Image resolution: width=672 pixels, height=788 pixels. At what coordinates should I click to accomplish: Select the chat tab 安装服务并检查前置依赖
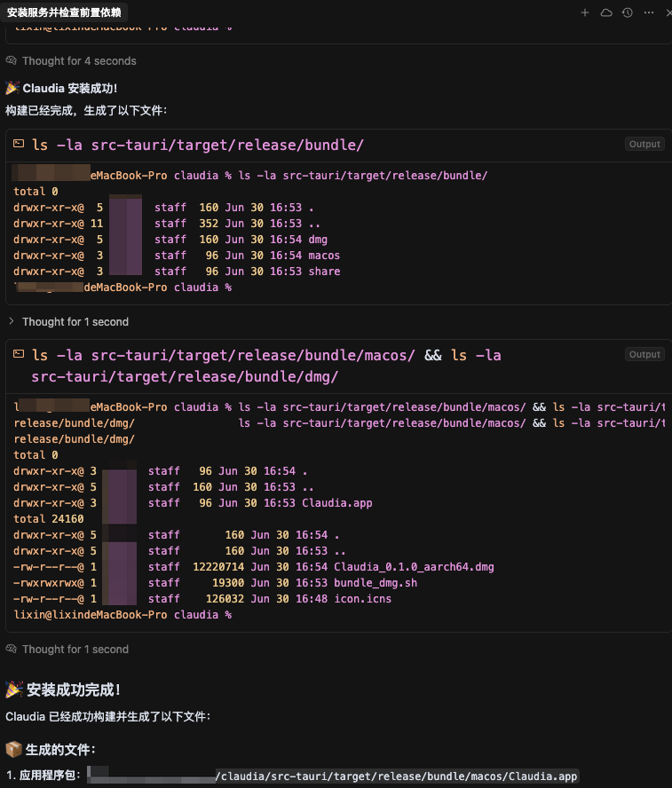[64, 12]
